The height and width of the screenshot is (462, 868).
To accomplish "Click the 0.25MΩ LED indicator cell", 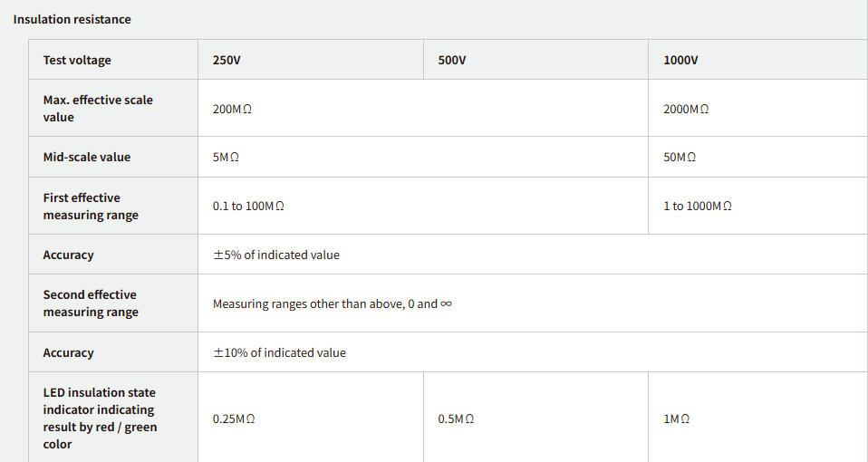I will (234, 419).
